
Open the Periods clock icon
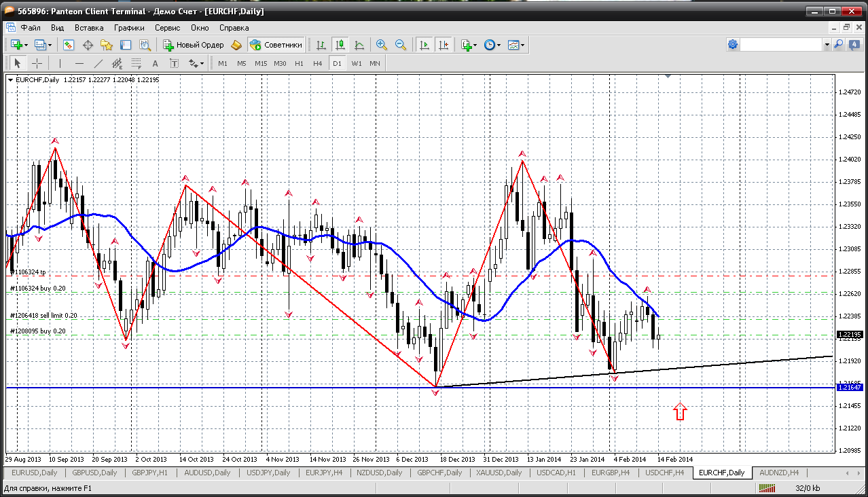point(490,45)
